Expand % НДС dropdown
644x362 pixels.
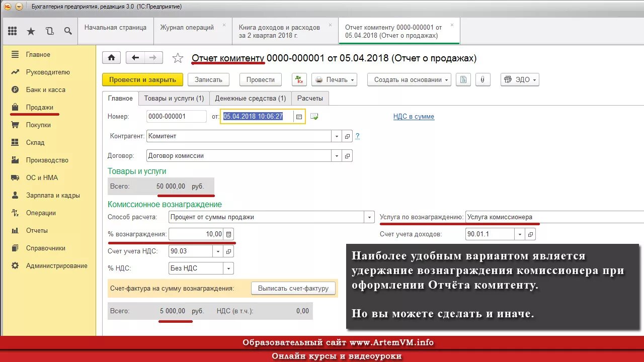228,268
